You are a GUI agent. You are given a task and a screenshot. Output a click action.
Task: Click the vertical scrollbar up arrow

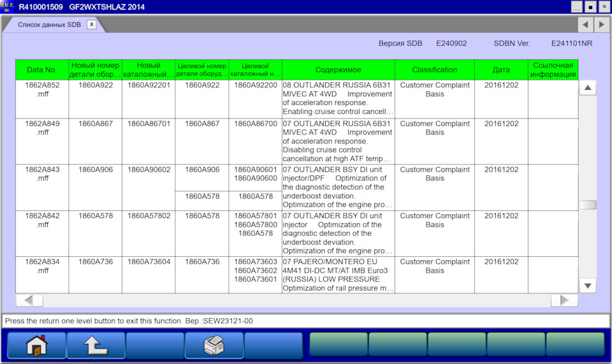point(587,88)
